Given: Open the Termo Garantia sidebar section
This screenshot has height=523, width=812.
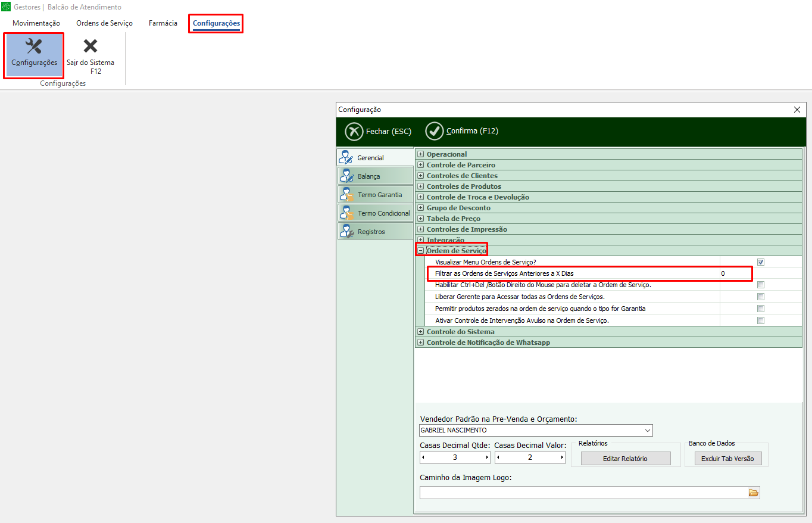Looking at the screenshot, I should point(375,195).
